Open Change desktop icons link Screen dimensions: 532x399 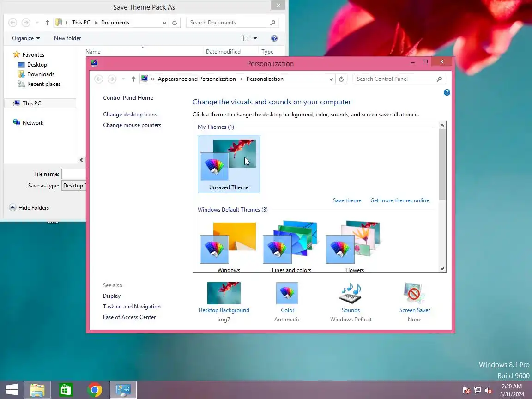[130, 115]
